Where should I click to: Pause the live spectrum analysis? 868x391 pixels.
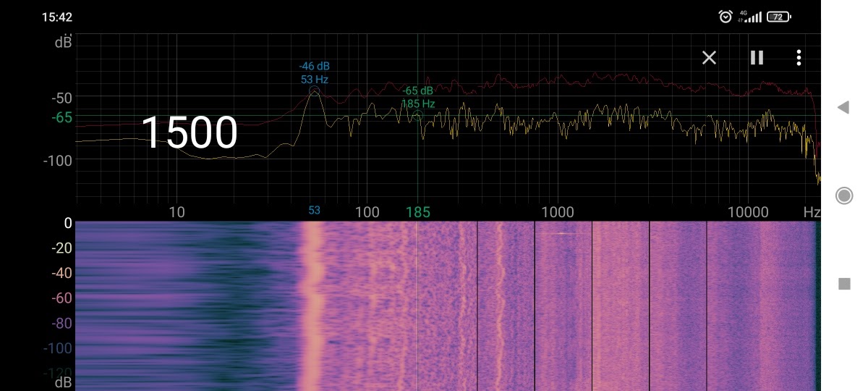pyautogui.click(x=757, y=58)
